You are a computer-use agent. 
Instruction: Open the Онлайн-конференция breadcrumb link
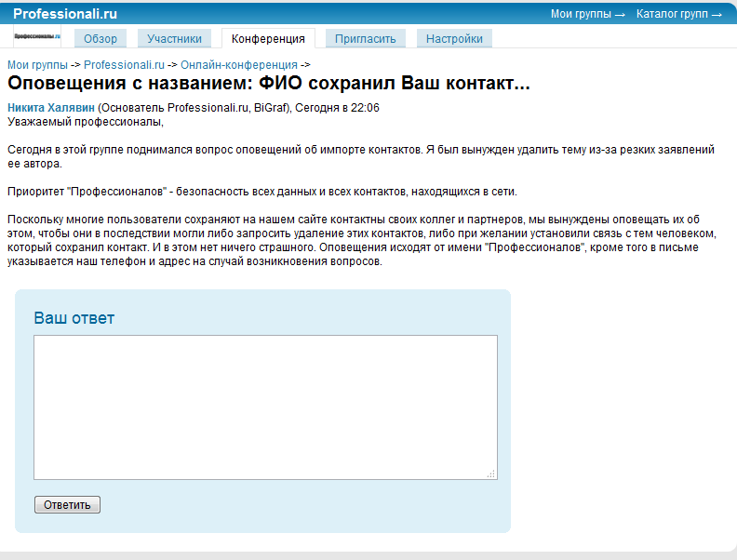[238, 65]
